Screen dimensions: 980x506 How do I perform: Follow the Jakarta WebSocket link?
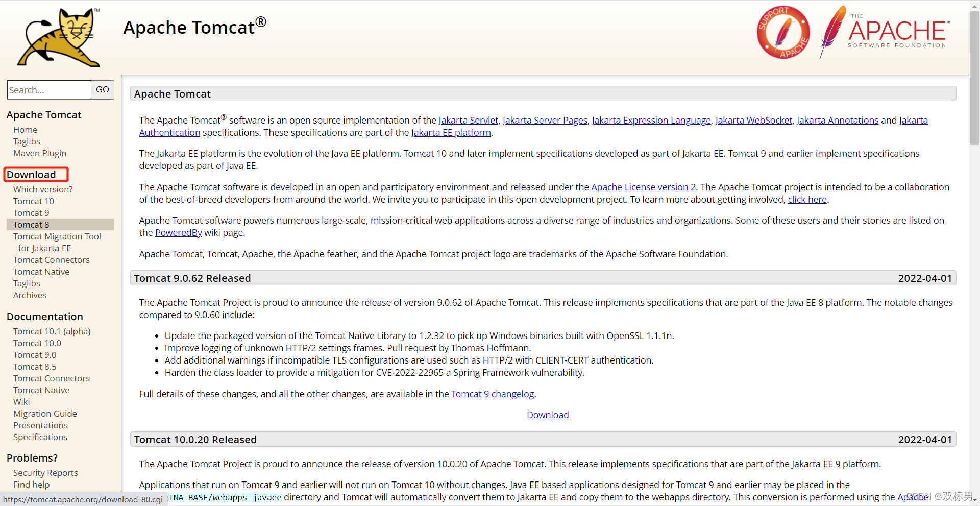click(754, 121)
